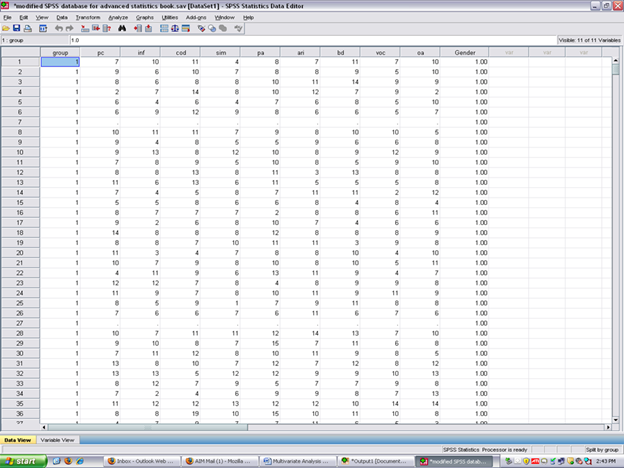Click the Print toolbar icon
Image resolution: width=624 pixels, height=468 pixels.
(29, 28)
